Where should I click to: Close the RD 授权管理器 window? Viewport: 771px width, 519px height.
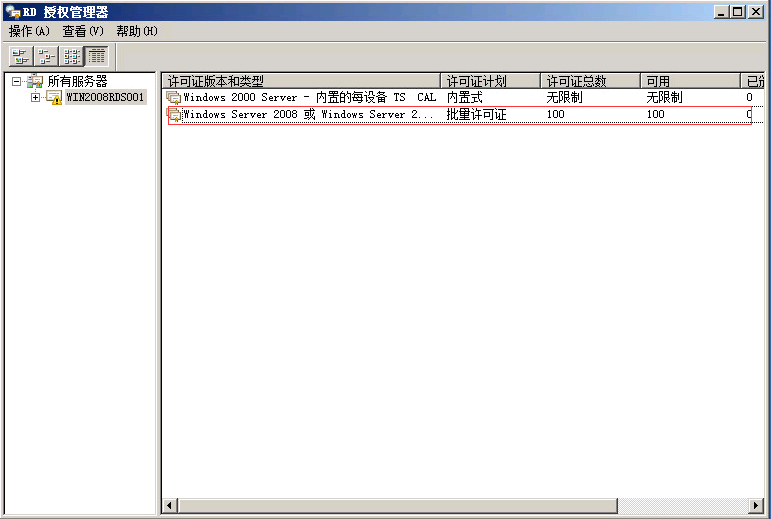tap(756, 12)
